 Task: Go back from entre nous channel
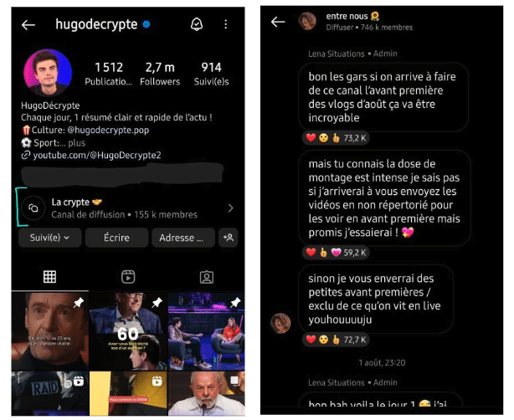tap(278, 22)
